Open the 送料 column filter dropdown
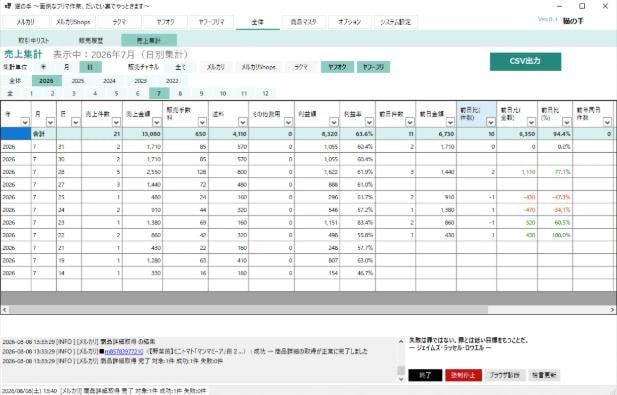Image resolution: width=617 pixels, height=395 pixels. click(243, 122)
